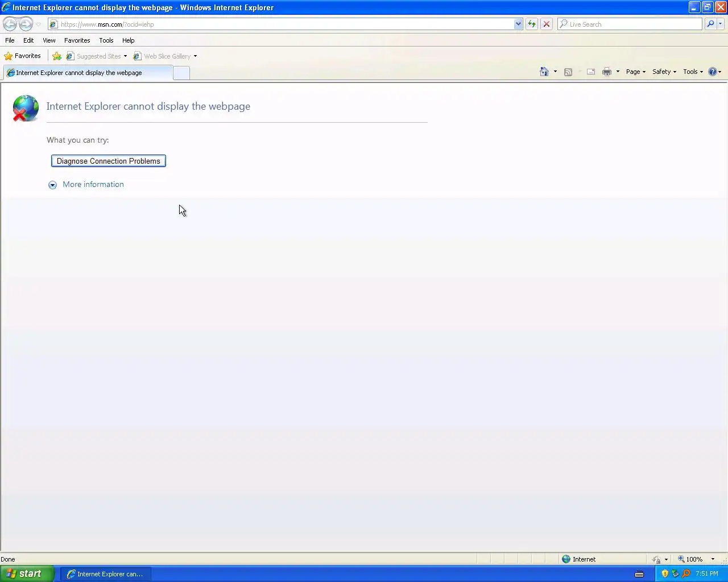Viewport: 728px width, 582px height.
Task: Open the Page command bar menu
Action: pyautogui.click(x=636, y=72)
